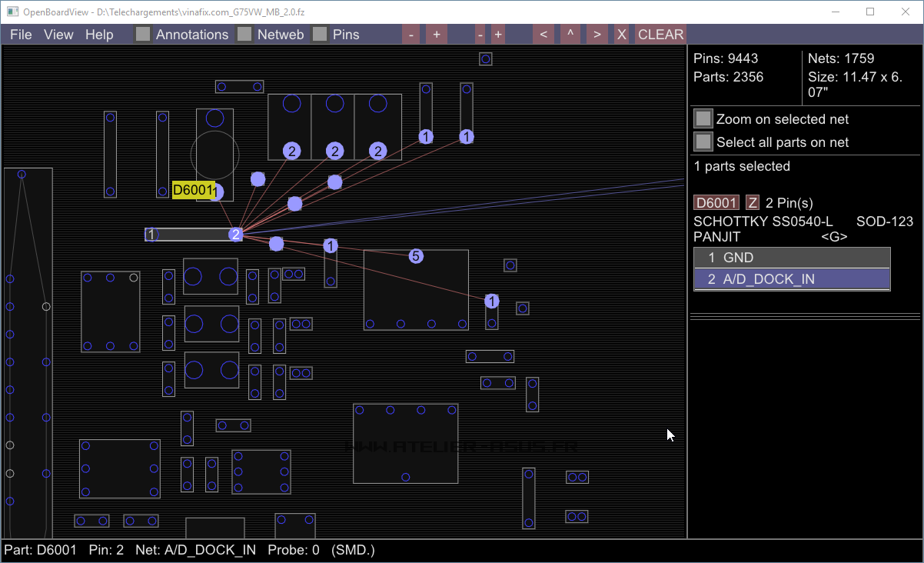Select pin 2 A/D_DOCK_IN in the pin list
The image size is (924, 563).
792,279
